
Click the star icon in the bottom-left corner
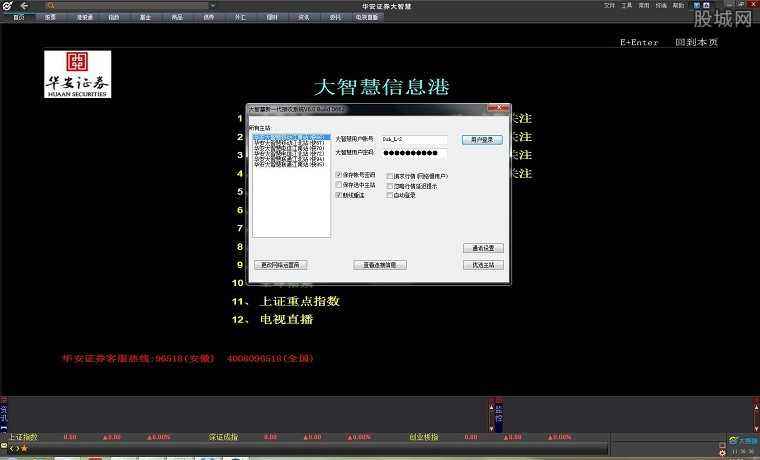[x=24, y=449]
